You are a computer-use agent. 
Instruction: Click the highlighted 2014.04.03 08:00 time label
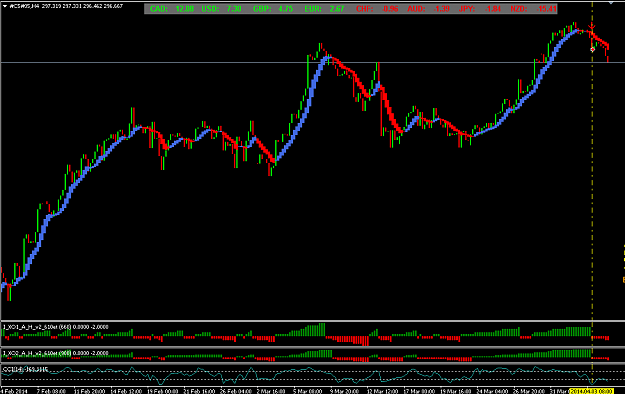point(592,391)
